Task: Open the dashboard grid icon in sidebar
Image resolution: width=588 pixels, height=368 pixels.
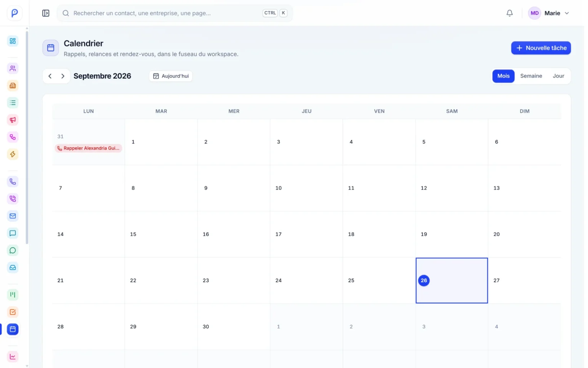Action: click(x=13, y=41)
